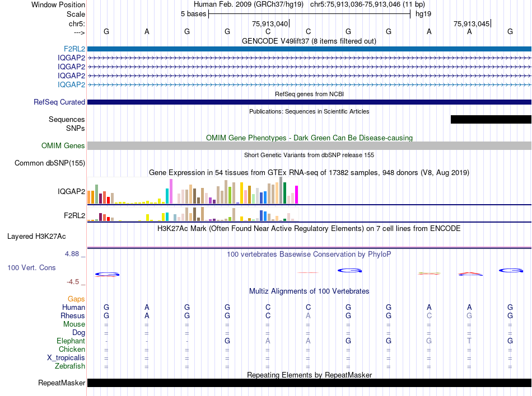Click the Dog species label
Viewport: 532px width, 396px height.
click(78, 333)
